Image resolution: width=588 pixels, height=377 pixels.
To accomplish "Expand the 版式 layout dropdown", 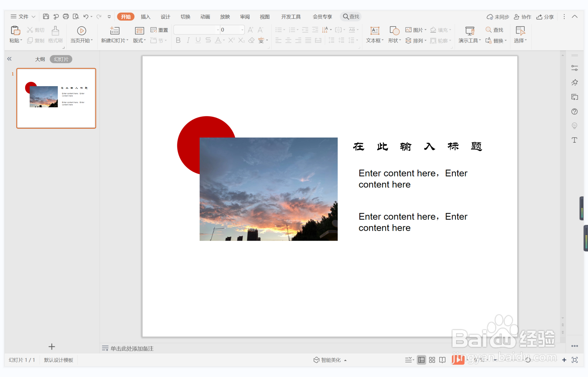I will (139, 40).
